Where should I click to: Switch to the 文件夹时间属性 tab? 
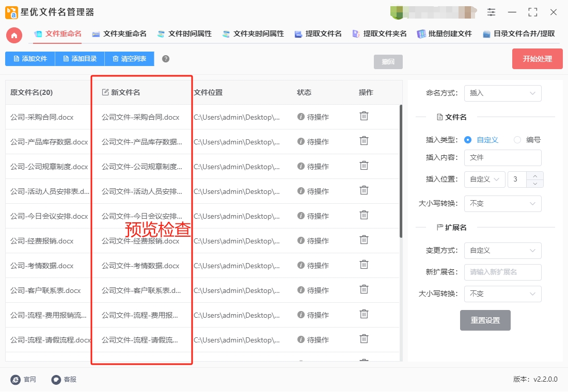pyautogui.click(x=253, y=34)
